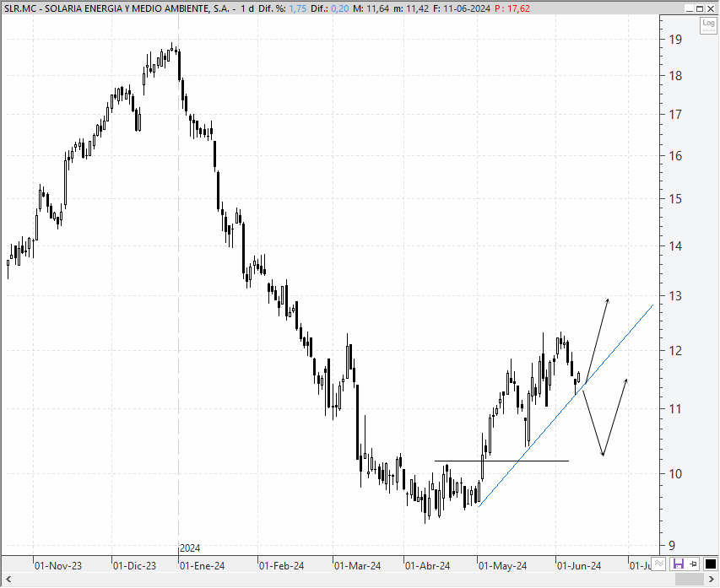Click the price axis label 14
The height and width of the screenshot is (588, 720).
click(675, 246)
